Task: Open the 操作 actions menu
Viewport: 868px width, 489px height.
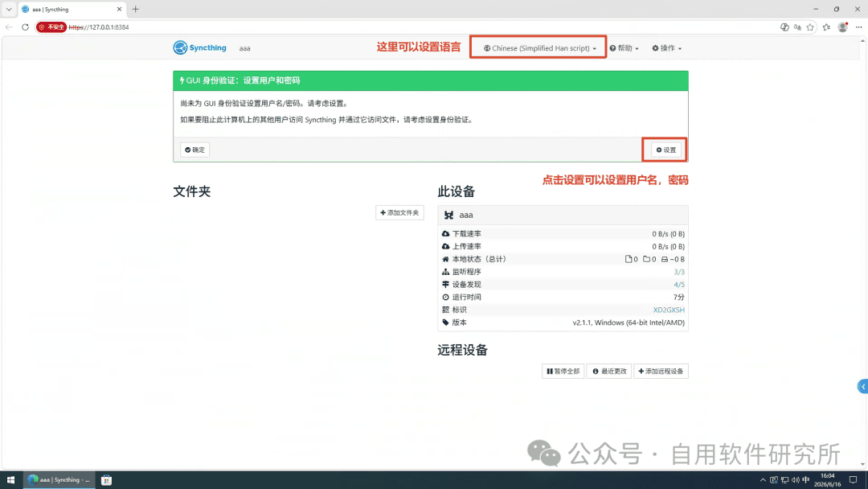Action: [666, 48]
